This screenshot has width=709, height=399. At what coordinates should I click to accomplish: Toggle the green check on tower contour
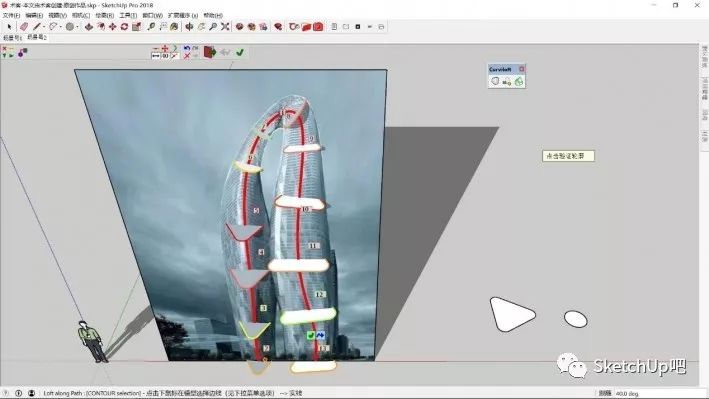pos(311,335)
